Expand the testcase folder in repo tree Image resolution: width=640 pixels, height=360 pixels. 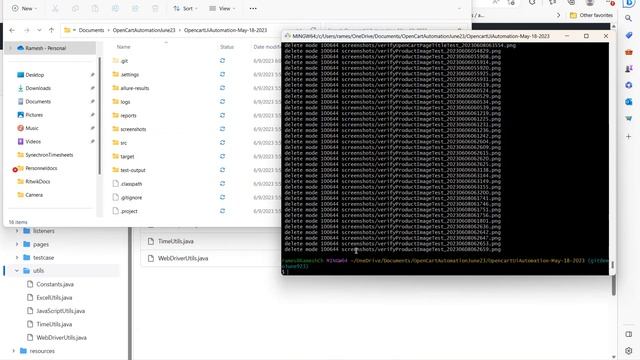[x=17, y=258]
